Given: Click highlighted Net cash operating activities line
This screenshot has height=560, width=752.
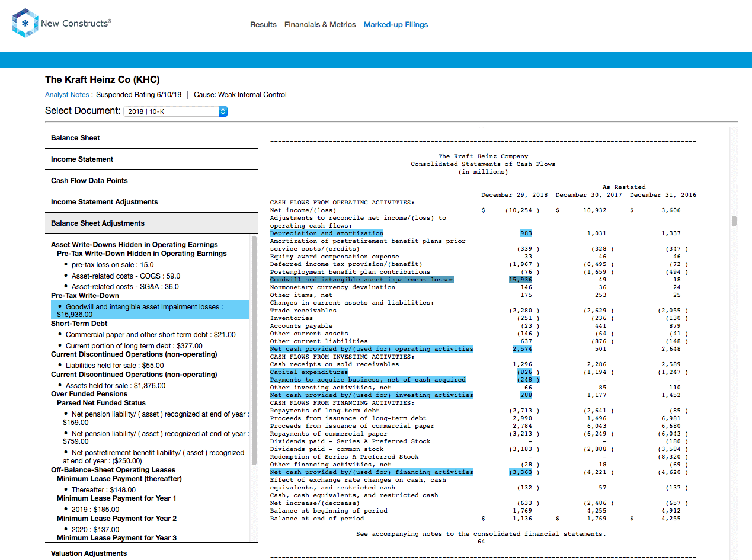Looking at the screenshot, I should 372,349.
